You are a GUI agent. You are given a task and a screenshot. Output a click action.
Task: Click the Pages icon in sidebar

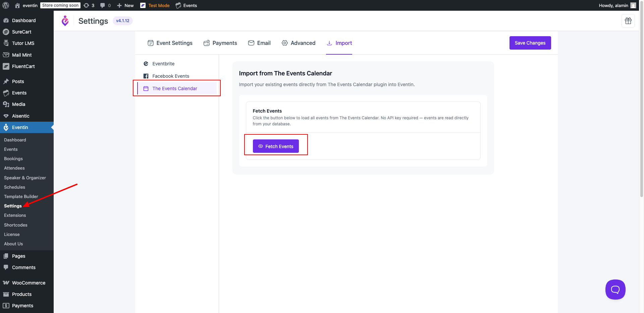coord(6,256)
